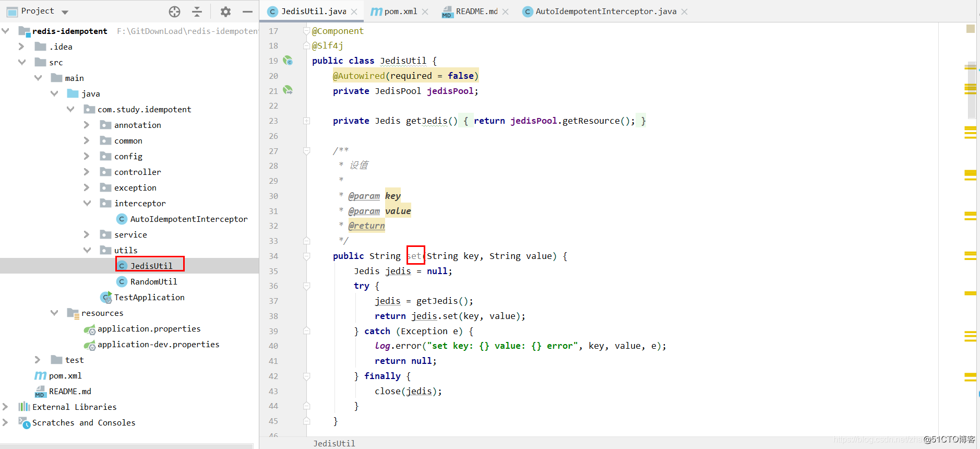This screenshot has height=449, width=980.
Task: Open the Project view dropdown
Action: click(65, 12)
